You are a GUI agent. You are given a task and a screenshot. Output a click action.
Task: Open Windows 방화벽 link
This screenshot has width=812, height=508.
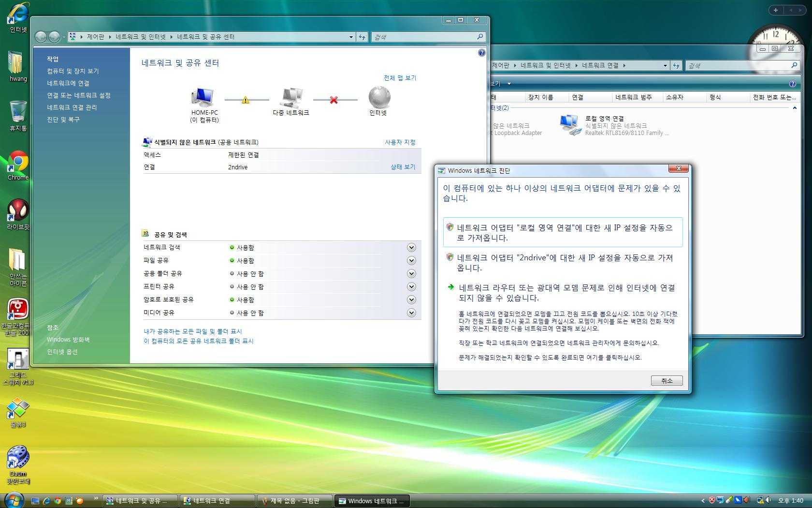tap(68, 340)
